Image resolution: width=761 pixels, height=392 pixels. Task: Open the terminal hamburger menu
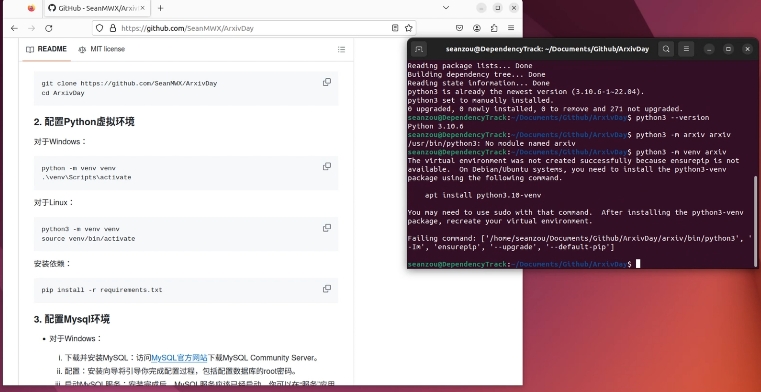686,49
